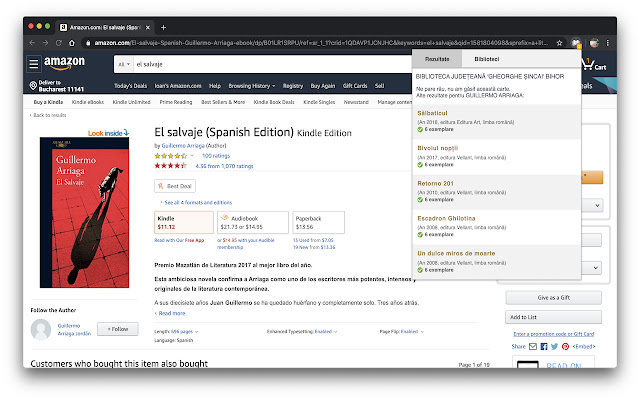Select the Audiobook format option

(253, 222)
